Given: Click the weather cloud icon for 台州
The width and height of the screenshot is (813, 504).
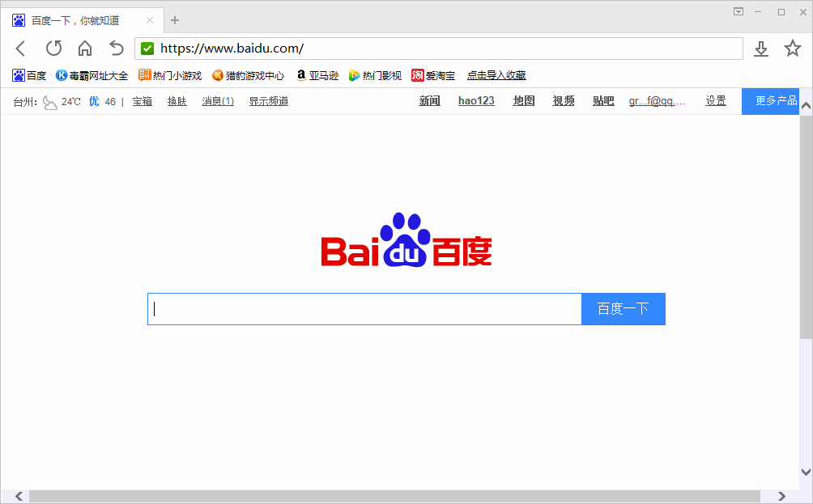Looking at the screenshot, I should pyautogui.click(x=49, y=103).
